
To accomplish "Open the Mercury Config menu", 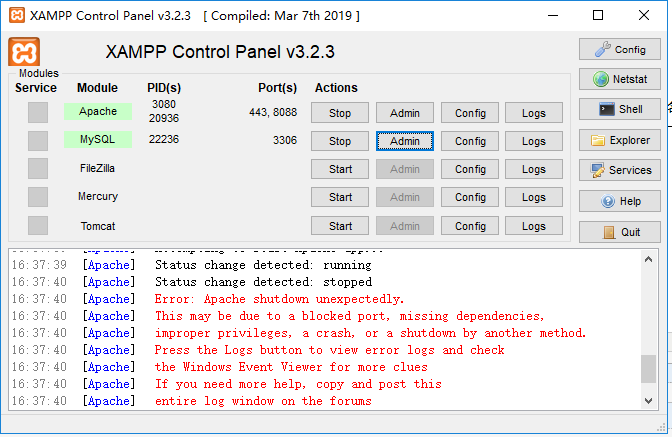I will coord(470,197).
